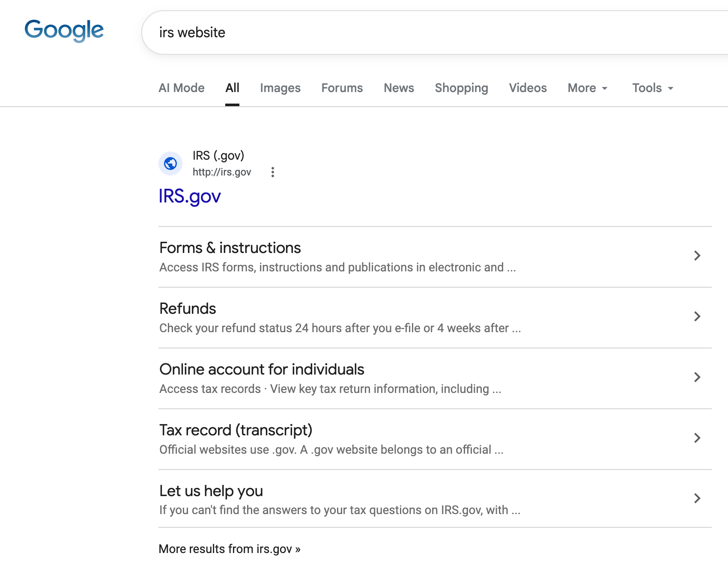
Task: Open the Forums tab
Action: point(342,88)
